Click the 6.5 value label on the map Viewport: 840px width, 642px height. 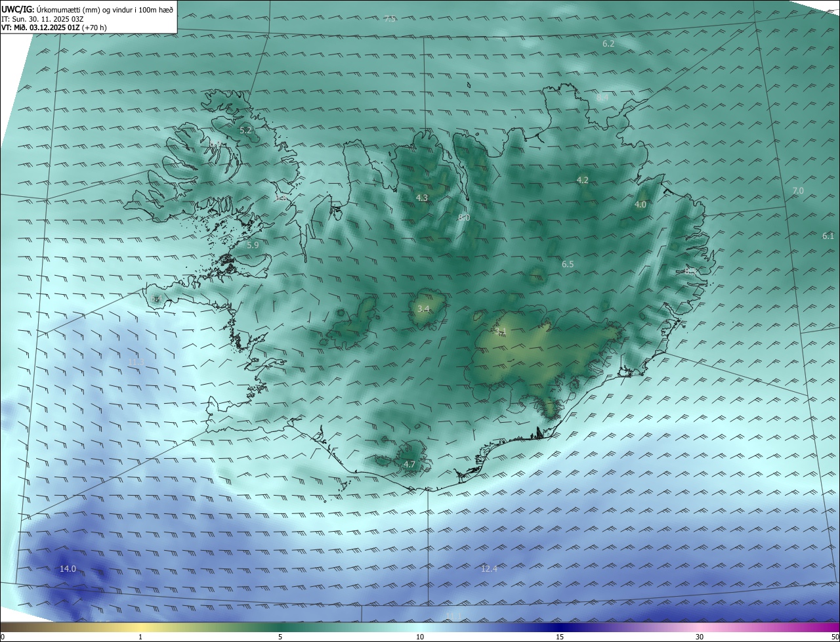(x=568, y=264)
